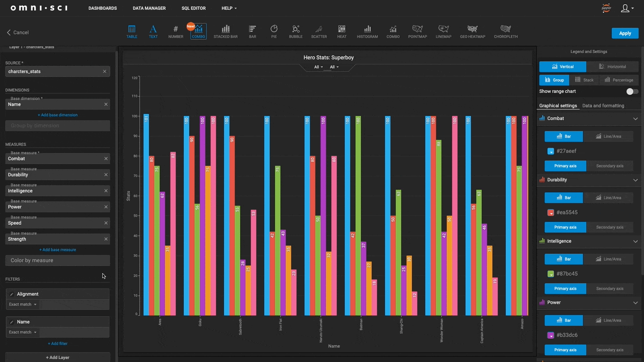The width and height of the screenshot is (644, 362).
Task: Select the Linemap chart type
Action: pyautogui.click(x=443, y=31)
